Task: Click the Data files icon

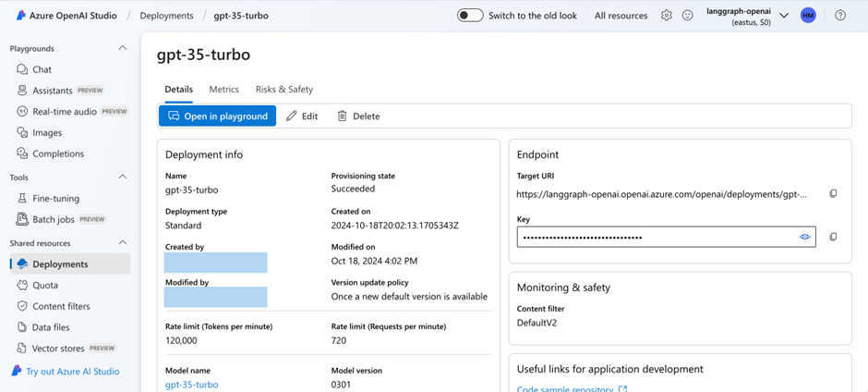Action: 22,327
